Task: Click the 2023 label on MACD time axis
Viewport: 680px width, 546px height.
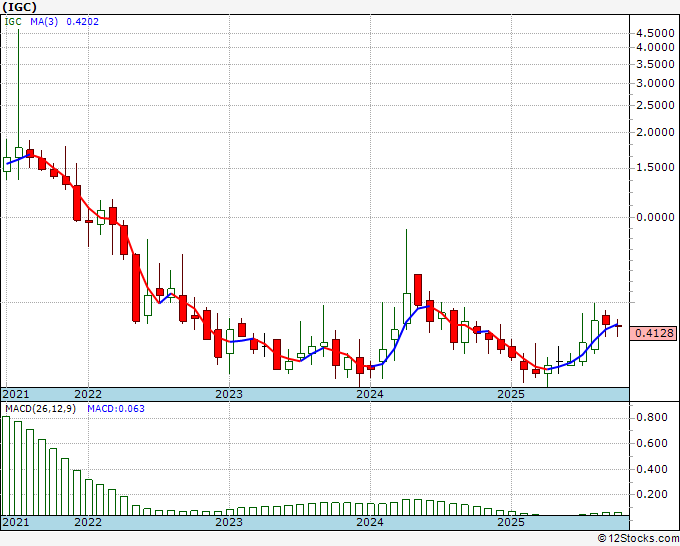Action: point(229,522)
